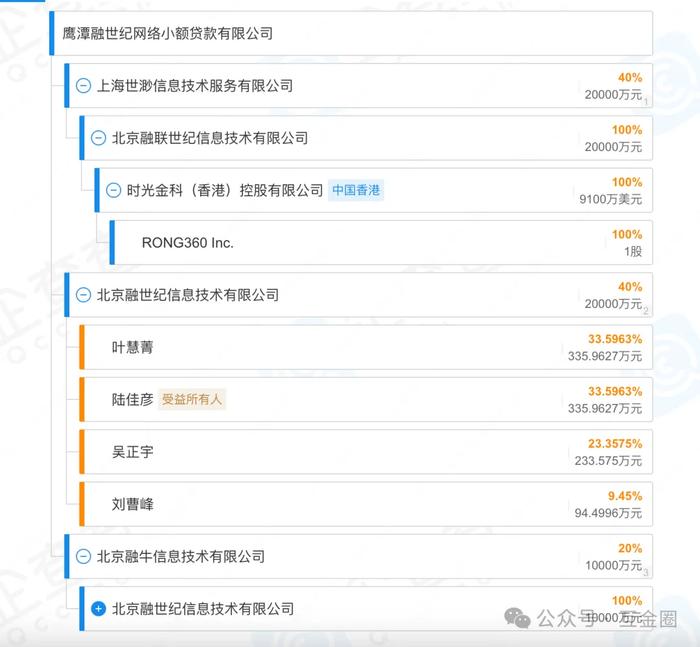Click the 上海世渺信息技术服务有限公司 company name

coord(195,86)
